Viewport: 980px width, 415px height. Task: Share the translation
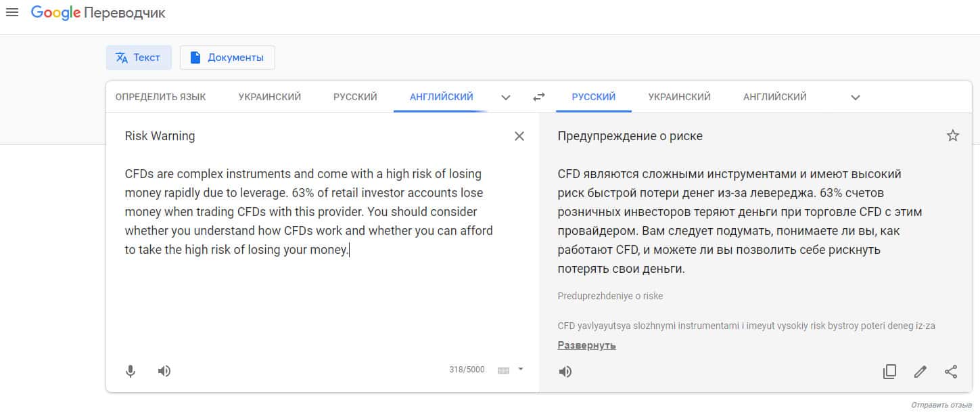coord(951,372)
